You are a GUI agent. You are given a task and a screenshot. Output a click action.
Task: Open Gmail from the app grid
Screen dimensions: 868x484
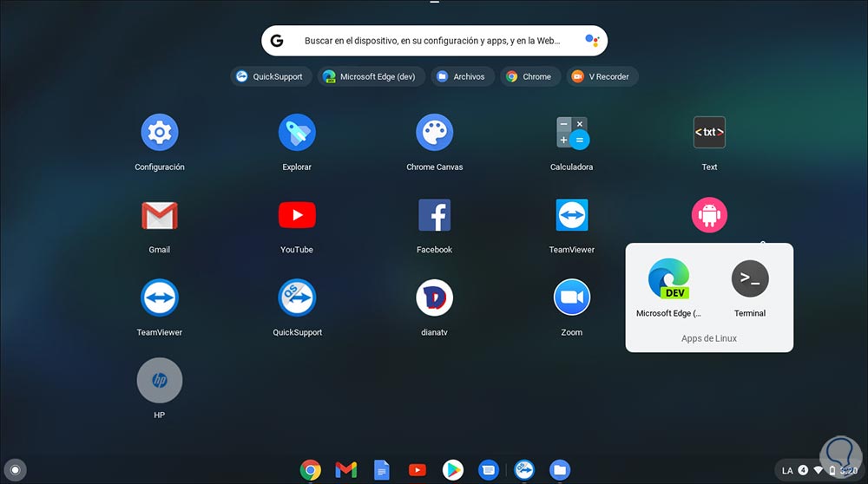coord(160,215)
